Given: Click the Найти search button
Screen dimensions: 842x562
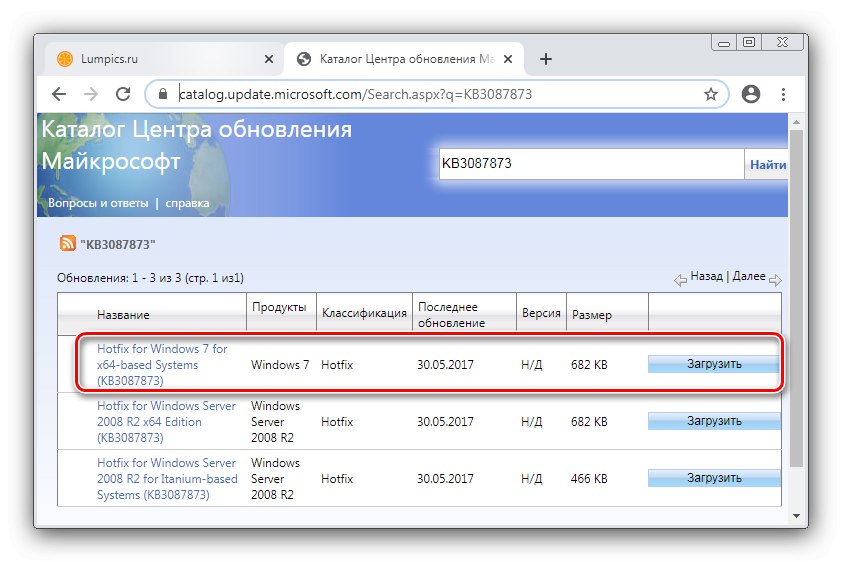Looking at the screenshot, I should [x=767, y=165].
